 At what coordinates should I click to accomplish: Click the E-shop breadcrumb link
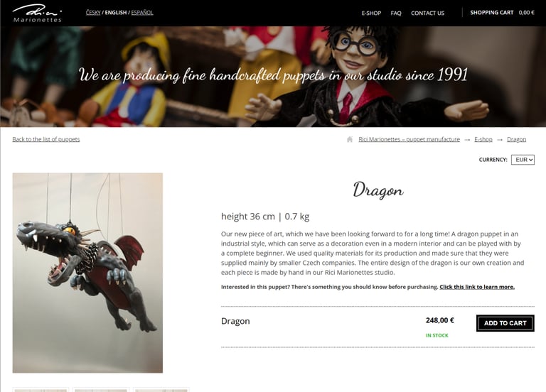(483, 139)
